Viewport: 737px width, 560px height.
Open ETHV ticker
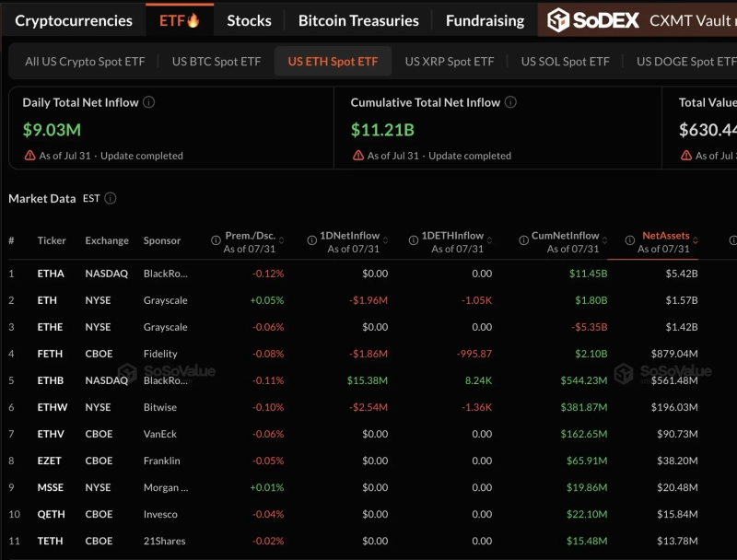click(x=51, y=434)
